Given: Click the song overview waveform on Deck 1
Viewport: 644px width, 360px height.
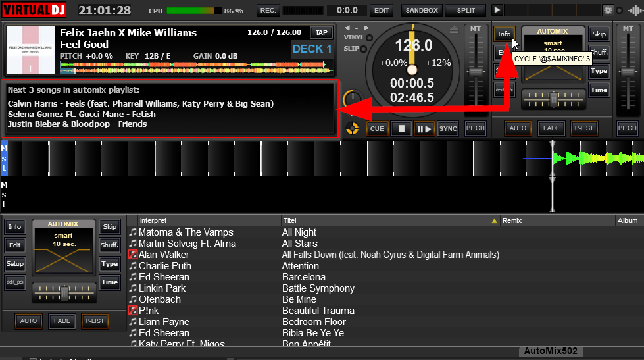Looking at the screenshot, I should click(195, 68).
